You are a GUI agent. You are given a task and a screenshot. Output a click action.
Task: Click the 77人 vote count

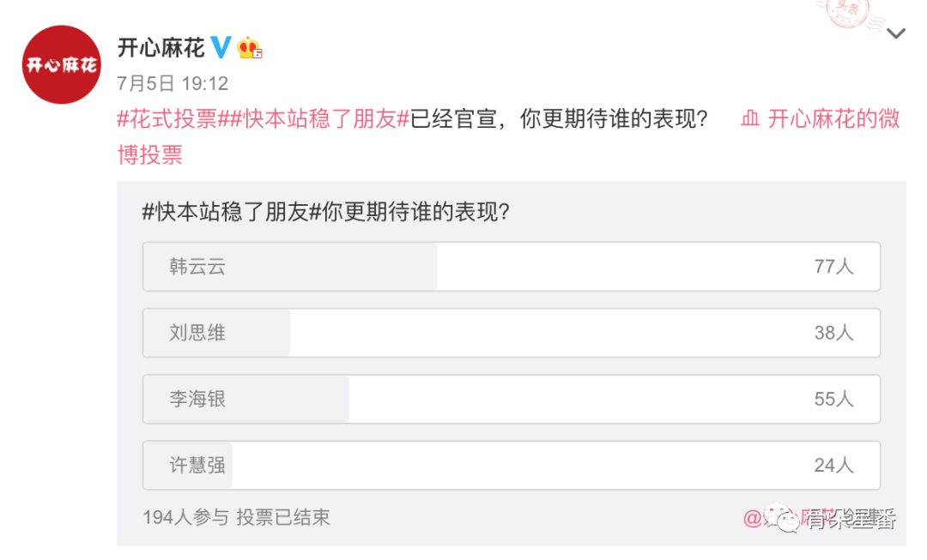click(833, 267)
